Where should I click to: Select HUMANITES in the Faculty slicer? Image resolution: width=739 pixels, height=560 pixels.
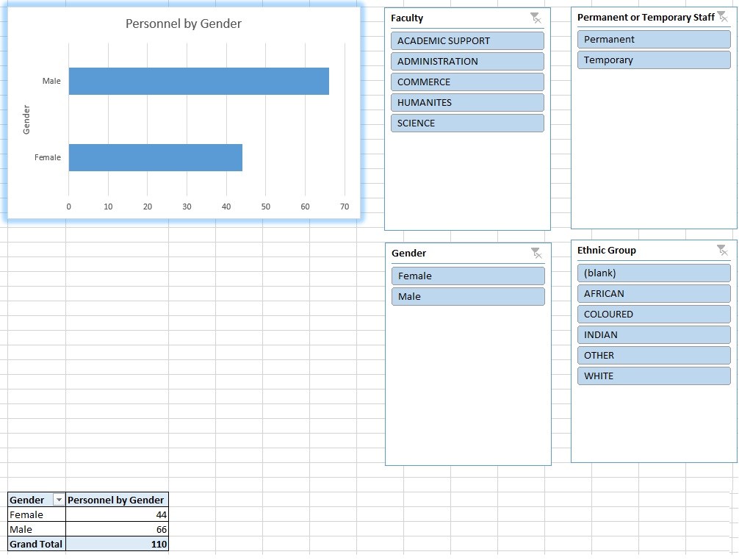tap(467, 102)
